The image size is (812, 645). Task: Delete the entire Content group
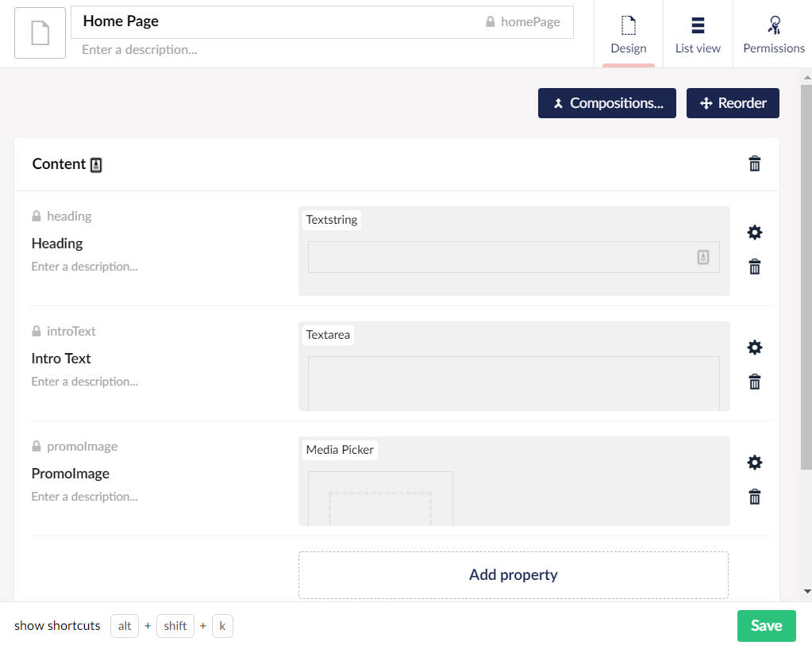click(753, 164)
